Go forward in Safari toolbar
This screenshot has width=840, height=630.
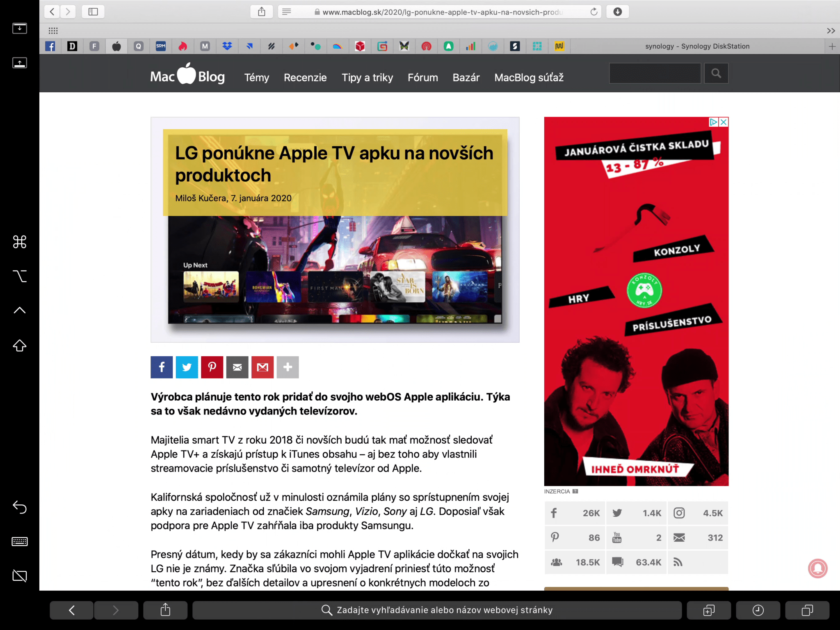point(68,11)
